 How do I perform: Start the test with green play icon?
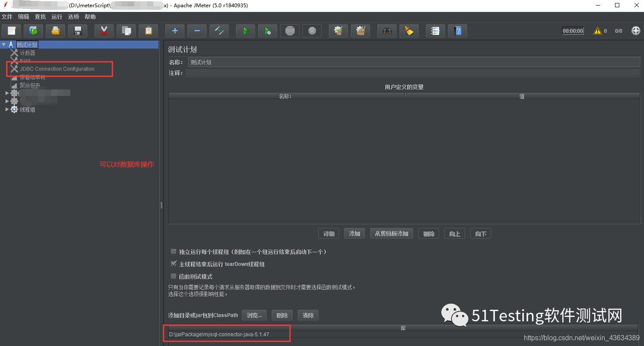pos(245,31)
